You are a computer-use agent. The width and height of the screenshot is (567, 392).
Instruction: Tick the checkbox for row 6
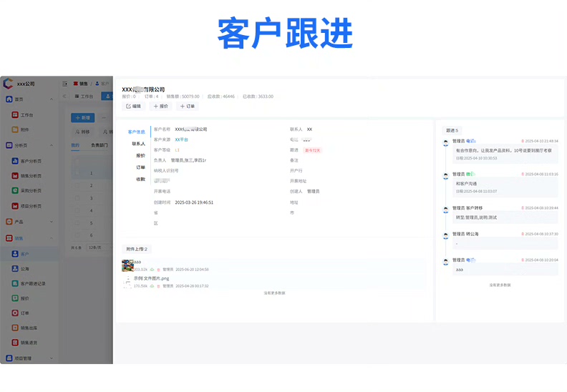tap(77, 235)
